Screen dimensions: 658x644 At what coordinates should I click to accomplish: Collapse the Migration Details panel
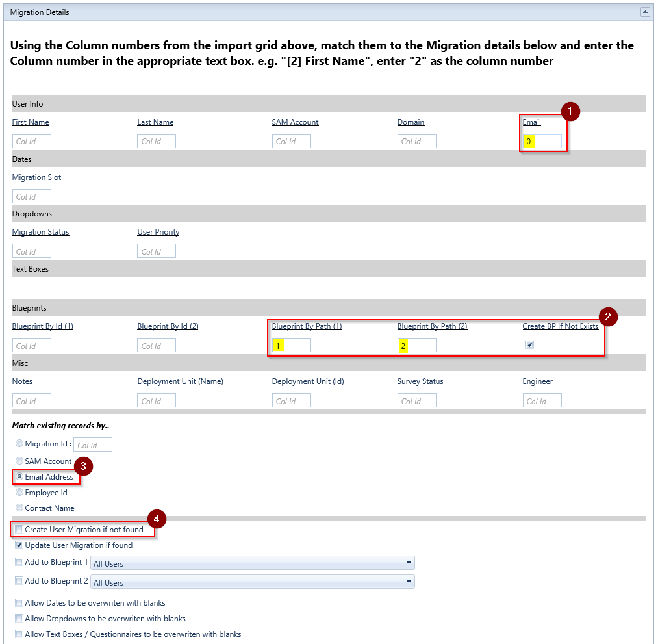645,12
